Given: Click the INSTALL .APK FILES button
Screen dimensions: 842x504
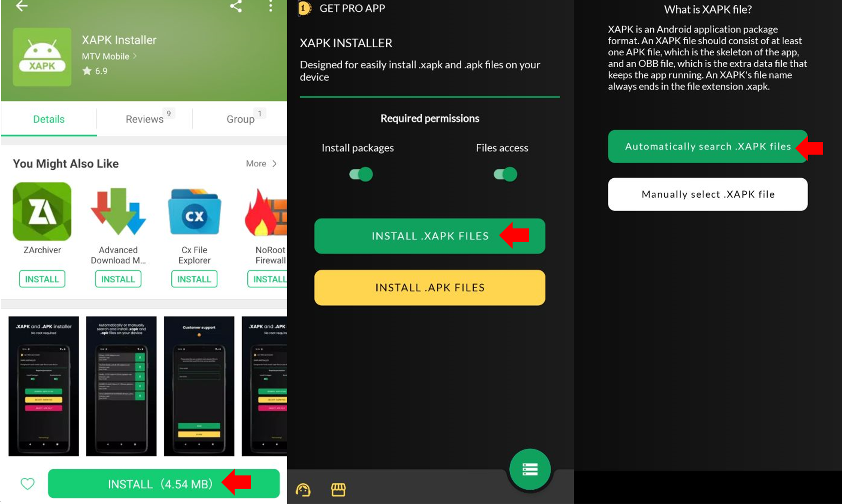Looking at the screenshot, I should pyautogui.click(x=430, y=287).
